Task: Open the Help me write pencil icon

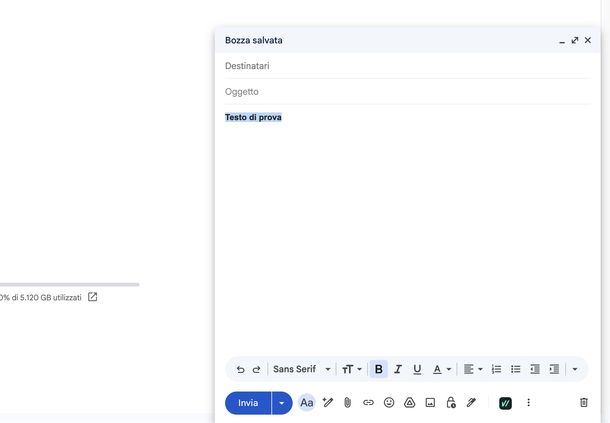Action: pyautogui.click(x=328, y=402)
